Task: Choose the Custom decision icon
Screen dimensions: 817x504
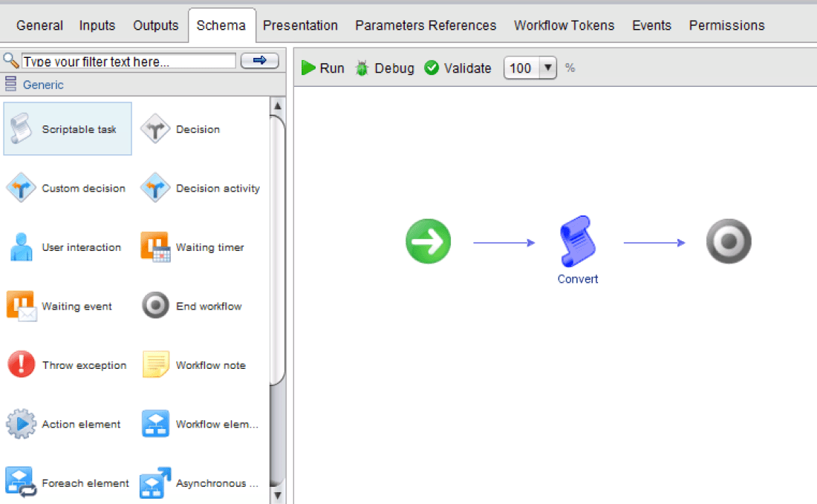Action: 22,188
